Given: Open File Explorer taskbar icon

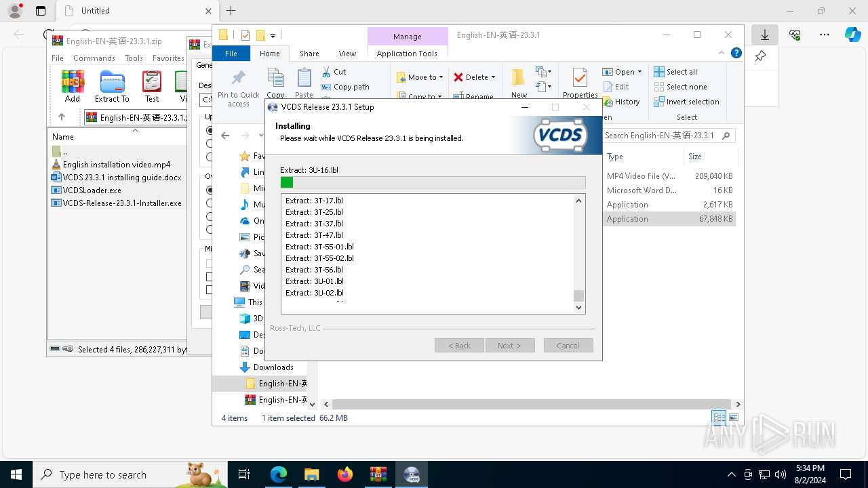Looking at the screenshot, I should [x=312, y=474].
